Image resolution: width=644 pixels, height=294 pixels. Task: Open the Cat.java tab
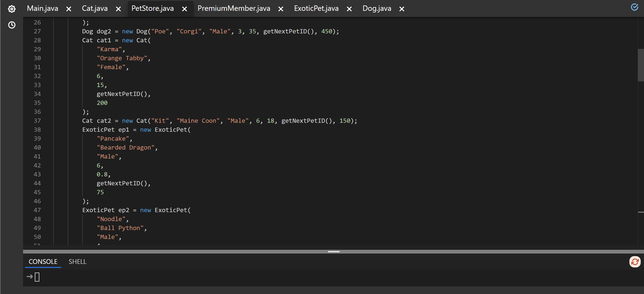[95, 8]
